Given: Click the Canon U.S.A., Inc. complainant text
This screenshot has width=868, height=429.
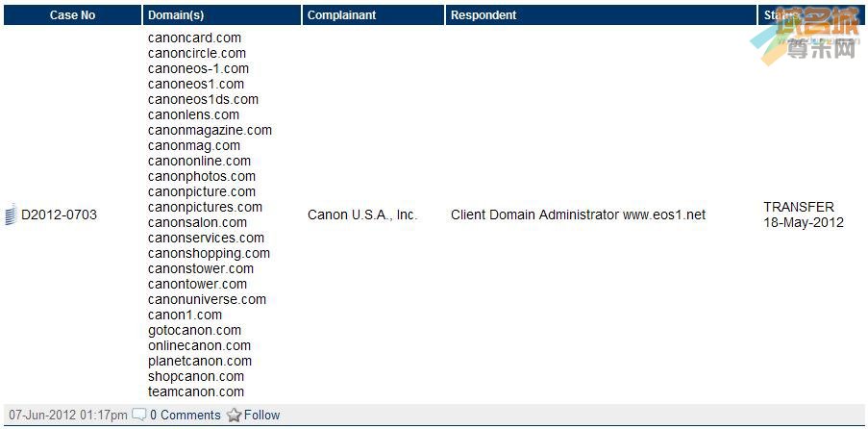Looking at the screenshot, I should (x=362, y=214).
